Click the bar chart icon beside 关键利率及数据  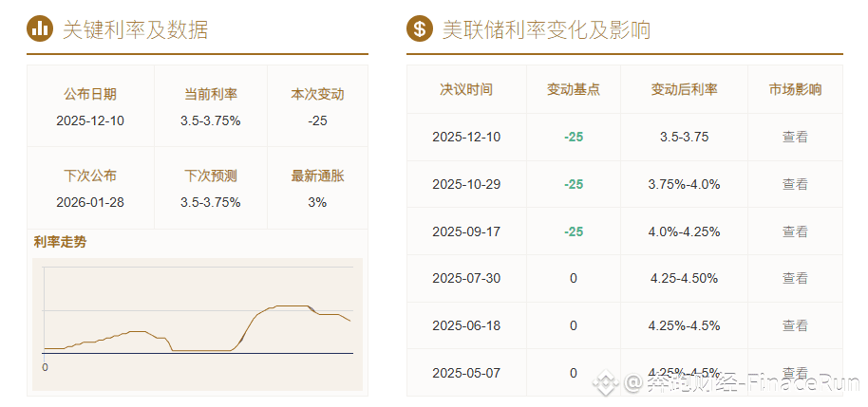coord(40,29)
